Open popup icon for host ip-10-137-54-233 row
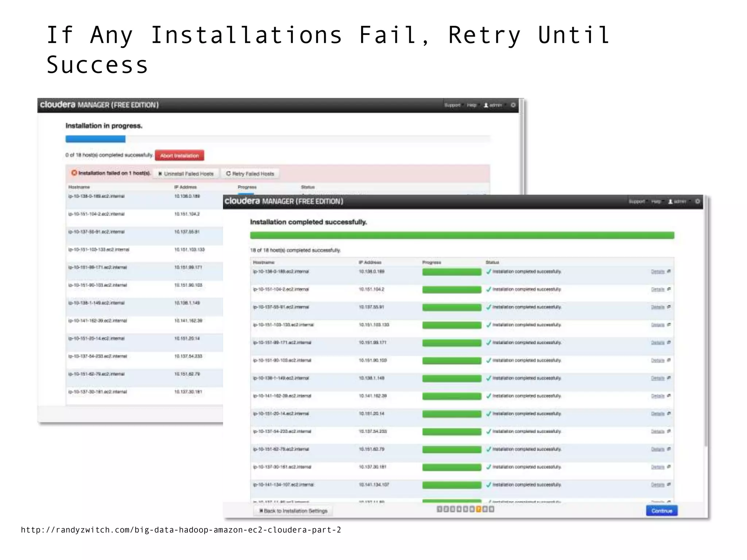Viewport: 747px width, 560px height. pyautogui.click(x=669, y=431)
